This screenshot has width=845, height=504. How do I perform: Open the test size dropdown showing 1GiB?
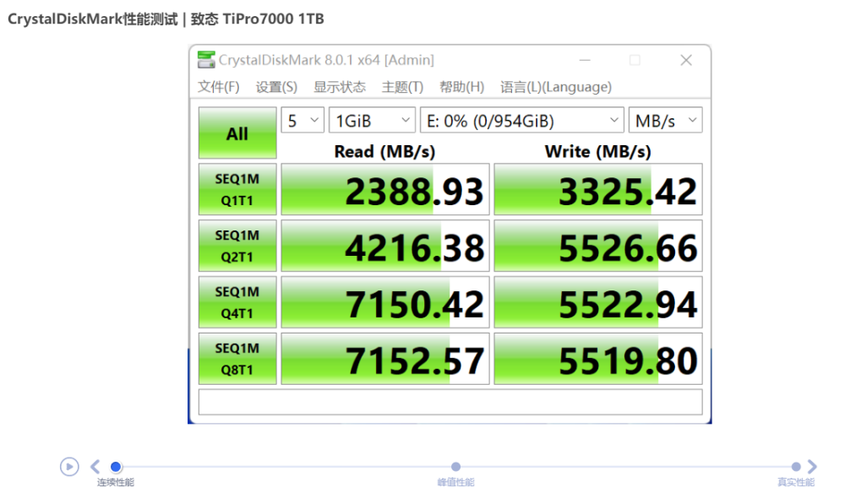[372, 120]
